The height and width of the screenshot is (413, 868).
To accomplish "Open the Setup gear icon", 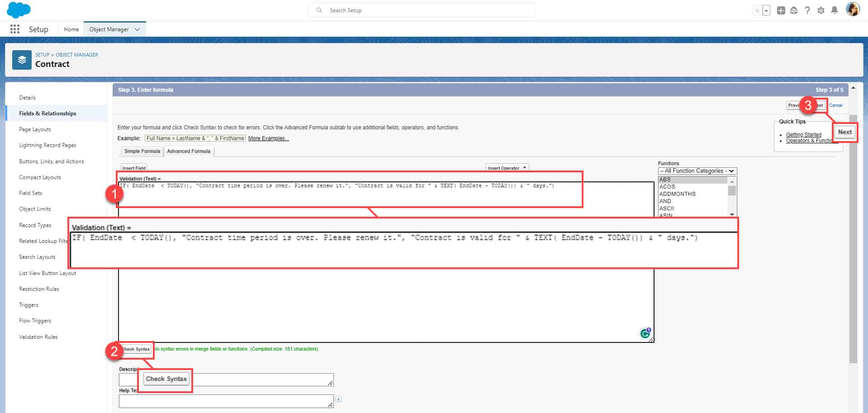I will point(821,10).
